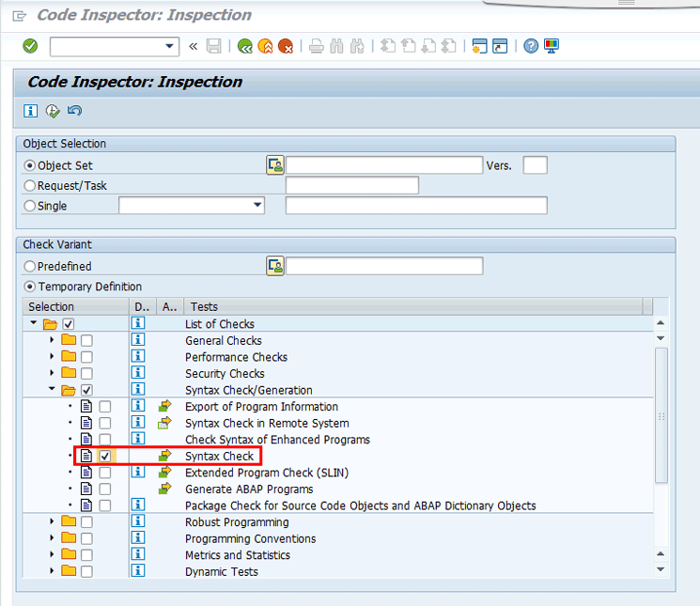This screenshot has width=700, height=606.
Task: Click the Vers. input field
Action: [x=535, y=165]
